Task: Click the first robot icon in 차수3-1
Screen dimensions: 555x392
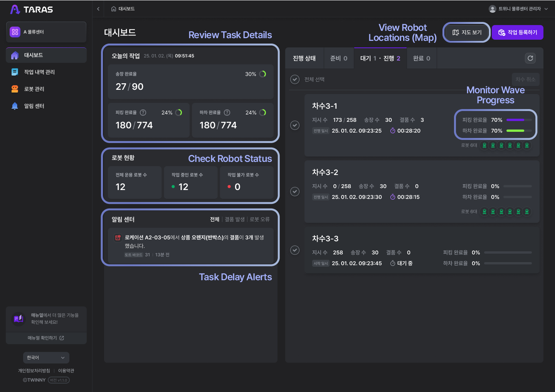Action: click(484, 145)
